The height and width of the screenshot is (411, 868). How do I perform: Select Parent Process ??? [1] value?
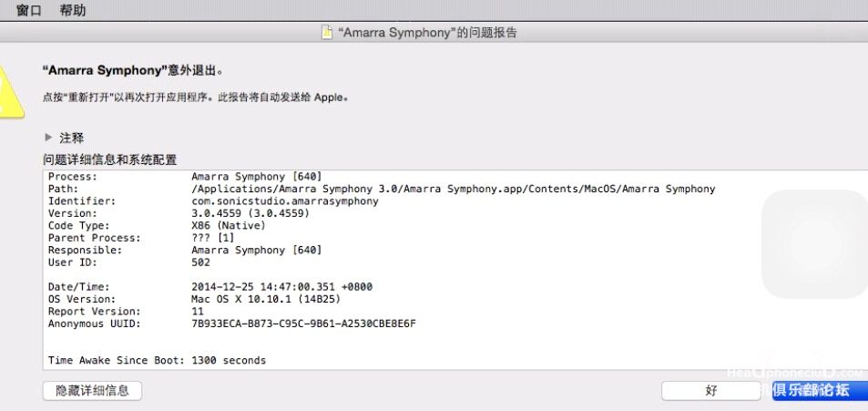coord(213,238)
